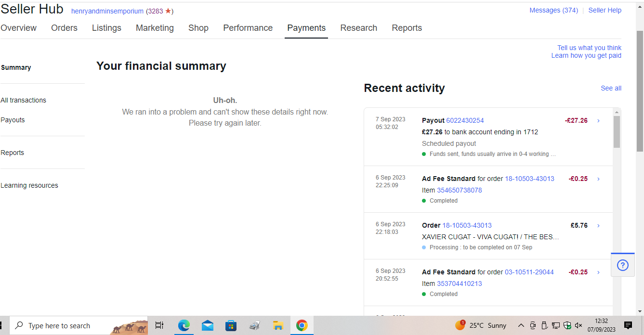Click Learn how you get paid

point(586,55)
